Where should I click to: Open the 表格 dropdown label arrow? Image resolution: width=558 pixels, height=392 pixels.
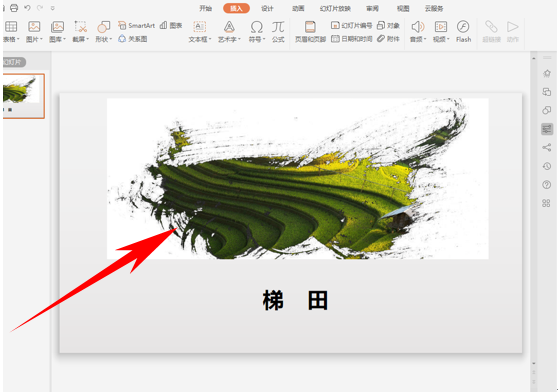click(18, 39)
